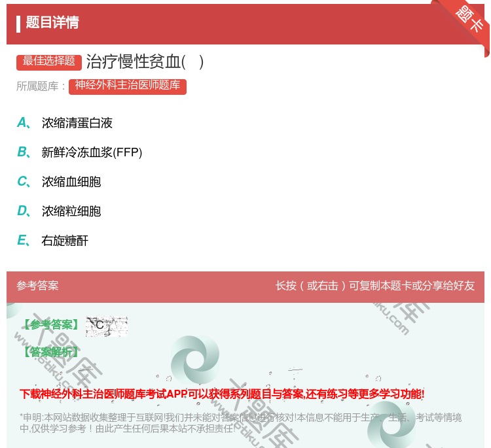Open the red APP download promotion link
This screenshot has width=491, height=448.
(222, 394)
